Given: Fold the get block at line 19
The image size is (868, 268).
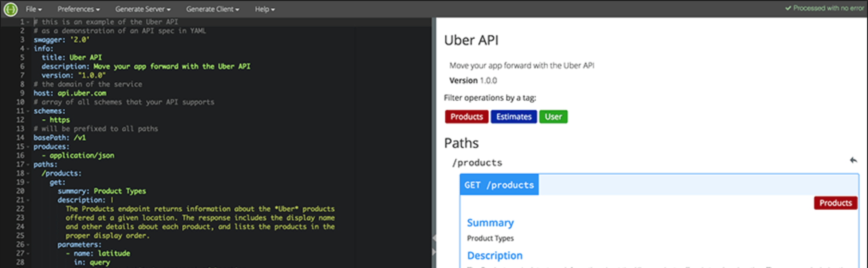Looking at the screenshot, I should click(x=28, y=182).
